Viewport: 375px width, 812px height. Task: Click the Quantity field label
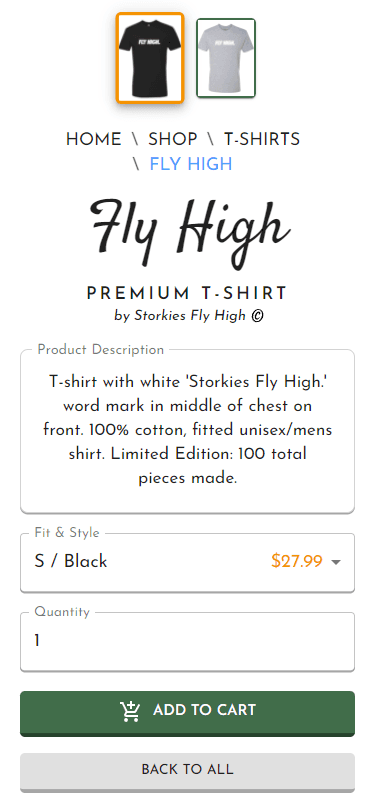(x=62, y=612)
